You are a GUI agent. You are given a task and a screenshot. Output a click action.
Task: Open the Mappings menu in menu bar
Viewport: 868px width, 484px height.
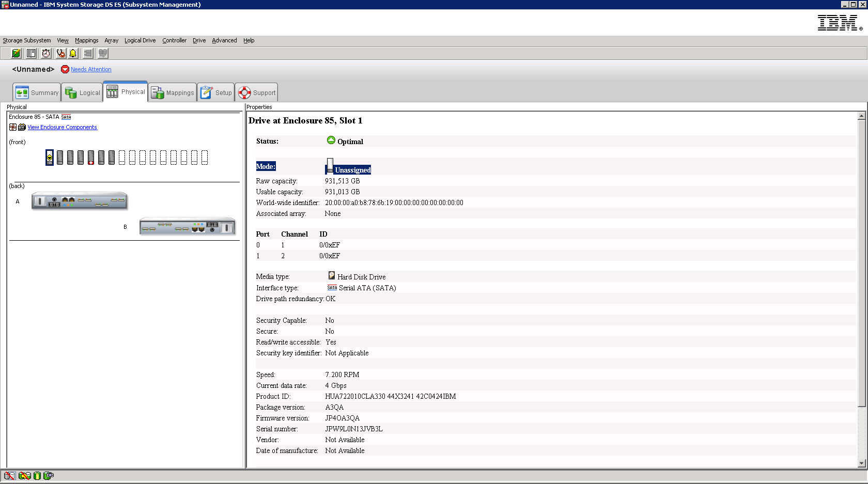coord(86,40)
